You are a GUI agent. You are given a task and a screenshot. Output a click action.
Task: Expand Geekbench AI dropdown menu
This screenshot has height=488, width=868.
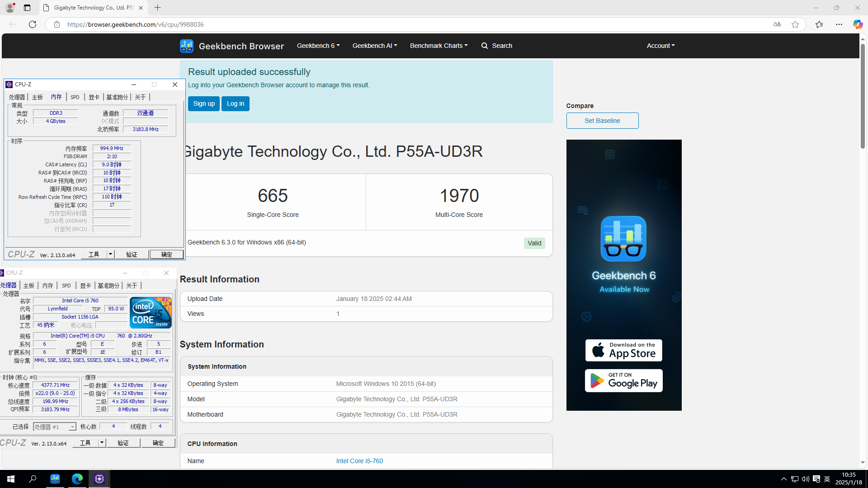pos(375,46)
